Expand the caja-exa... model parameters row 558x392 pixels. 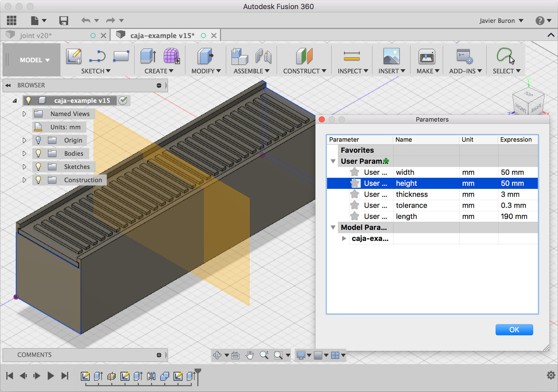click(344, 238)
